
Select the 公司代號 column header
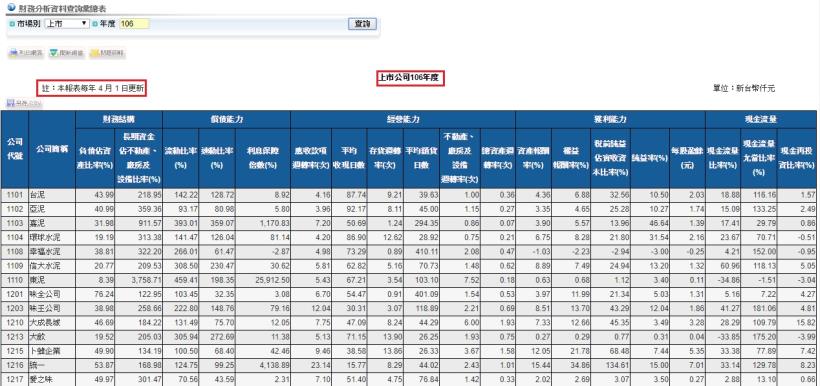point(15,149)
